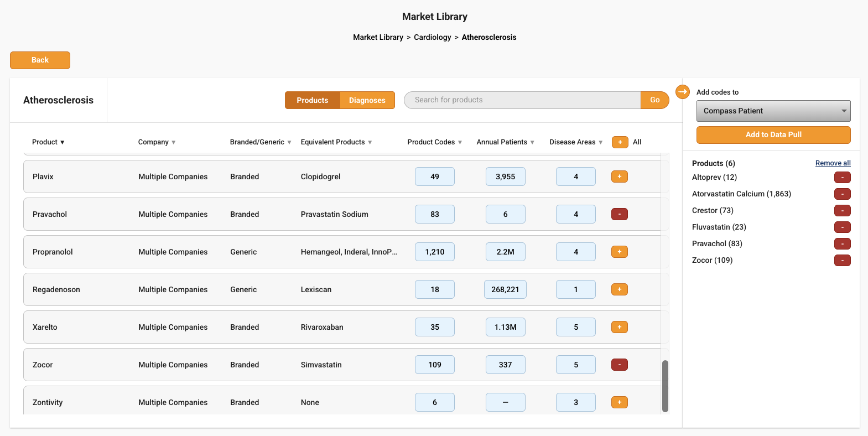Viewport: 868px width, 436px height.
Task: Click the table vertical scrollbar thumb
Action: 665,386
